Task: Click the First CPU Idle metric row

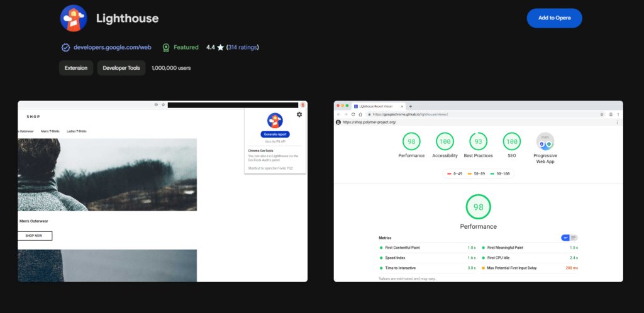Action: pos(530,258)
